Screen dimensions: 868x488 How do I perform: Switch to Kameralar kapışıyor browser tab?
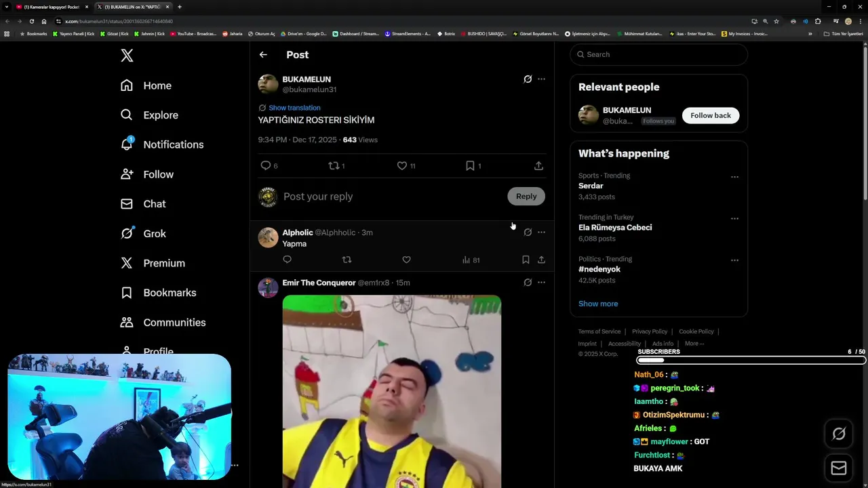[x=52, y=7]
